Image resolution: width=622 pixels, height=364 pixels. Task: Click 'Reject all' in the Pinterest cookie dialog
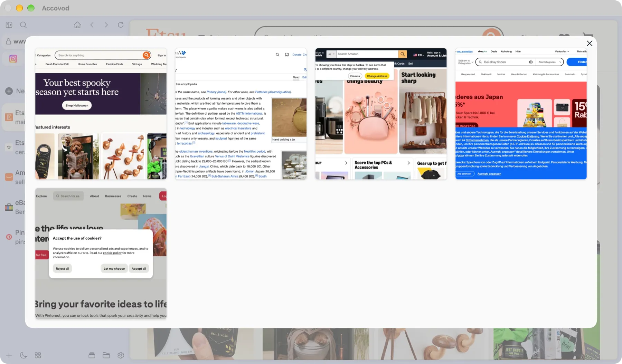coord(62,269)
